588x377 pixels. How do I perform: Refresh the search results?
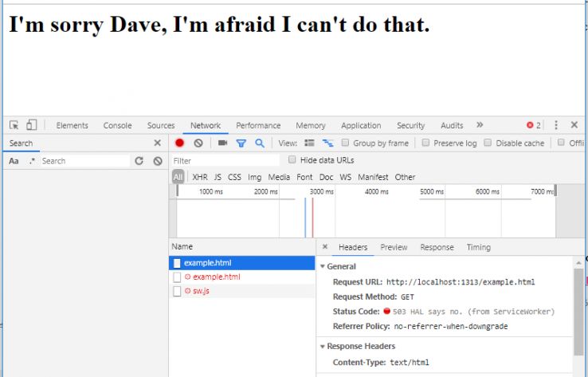click(x=139, y=161)
